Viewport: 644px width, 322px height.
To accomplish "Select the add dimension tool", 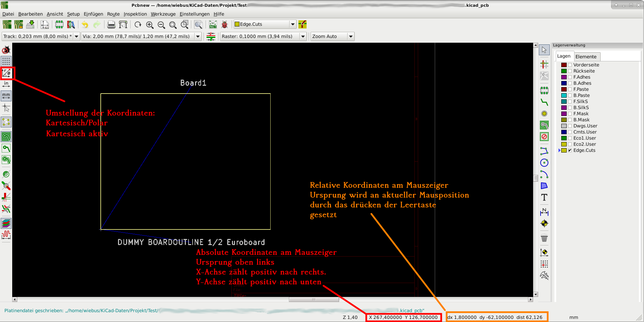I will (x=544, y=212).
